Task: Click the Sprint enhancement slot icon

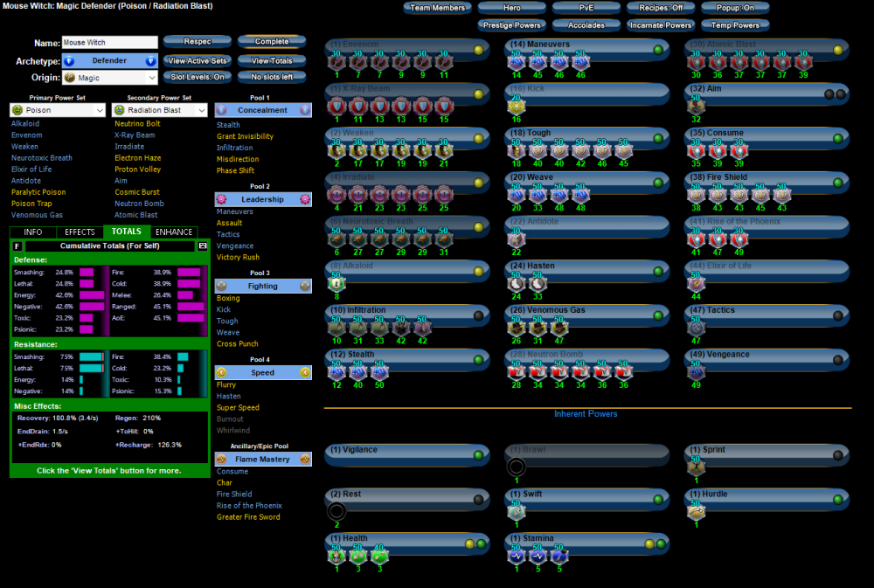Action: pos(697,467)
